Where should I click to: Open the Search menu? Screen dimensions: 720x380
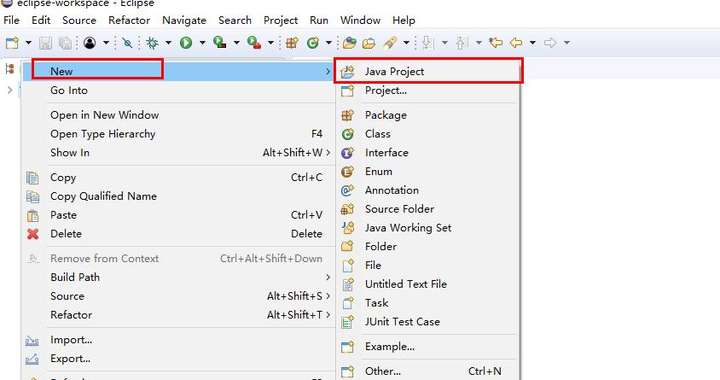235,20
